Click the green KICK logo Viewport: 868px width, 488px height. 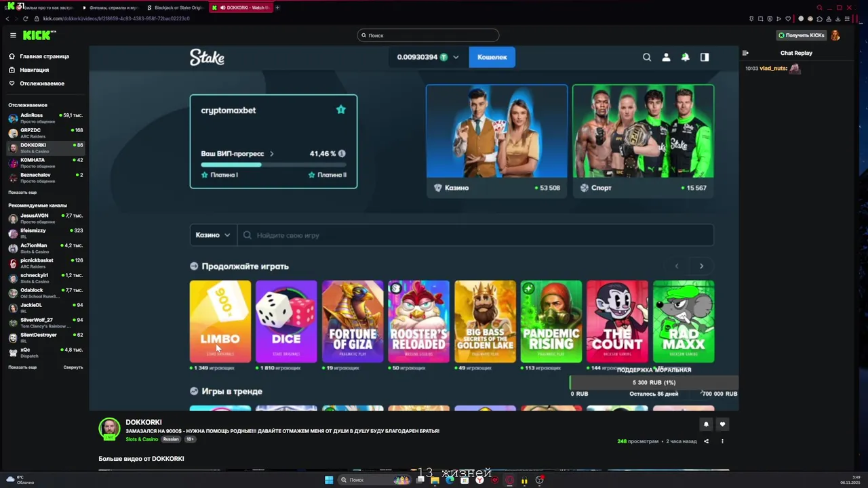click(x=39, y=35)
